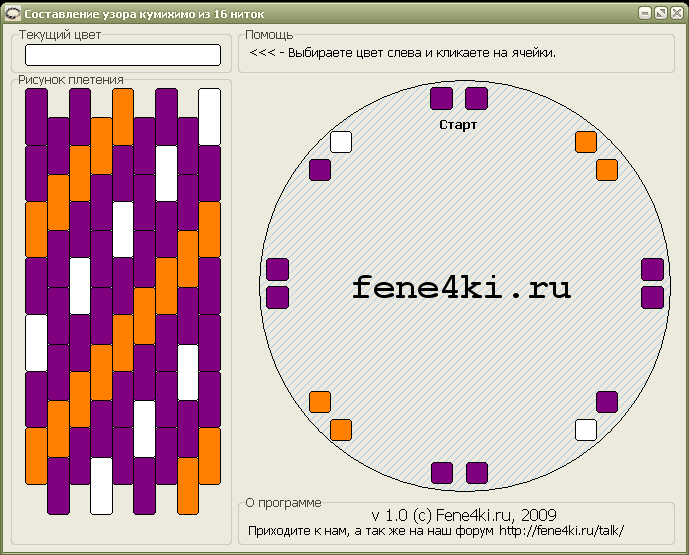Screen dimensions: 689x555
Task: Click the upper orange cell at disk's lower-left
Action: pyautogui.click(x=320, y=402)
